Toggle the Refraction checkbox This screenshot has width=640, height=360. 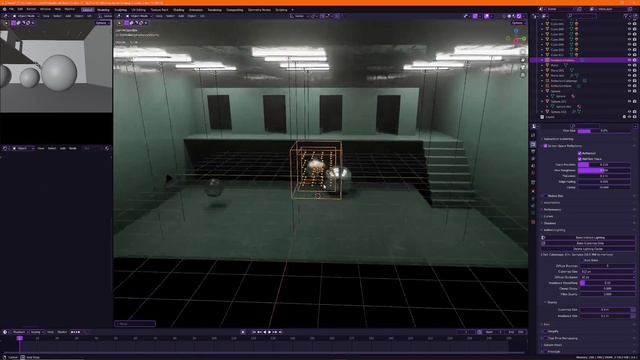coord(580,153)
